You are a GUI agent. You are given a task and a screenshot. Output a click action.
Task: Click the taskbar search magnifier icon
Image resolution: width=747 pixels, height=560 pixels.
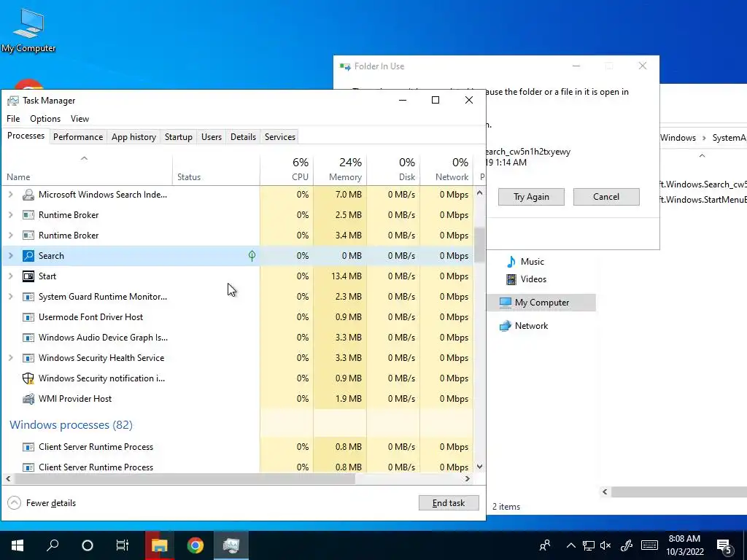pyautogui.click(x=53, y=545)
